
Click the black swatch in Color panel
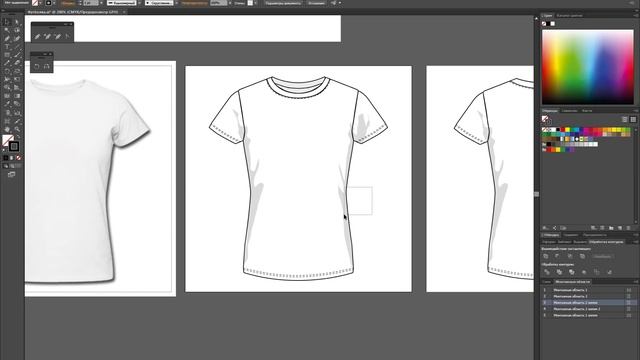(x=548, y=24)
